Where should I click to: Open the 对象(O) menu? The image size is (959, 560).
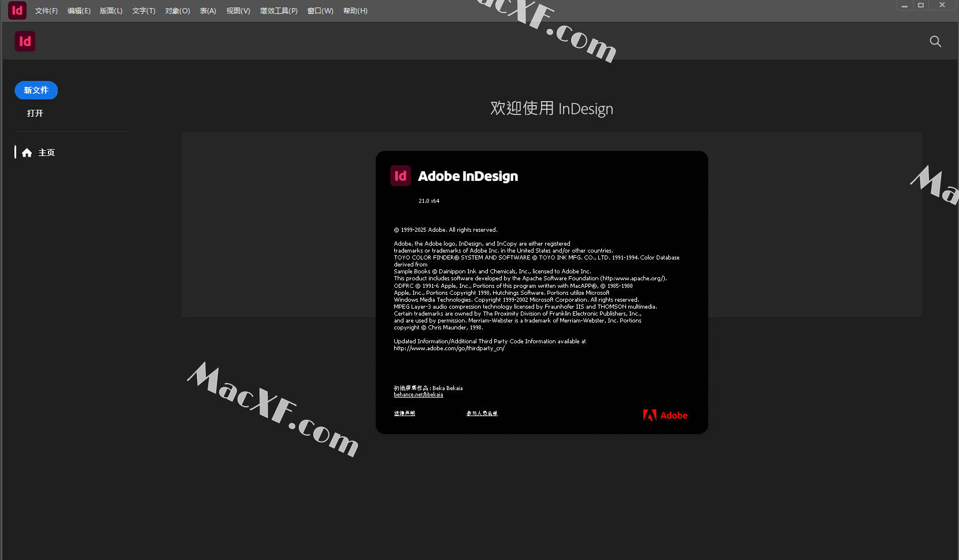click(x=177, y=11)
